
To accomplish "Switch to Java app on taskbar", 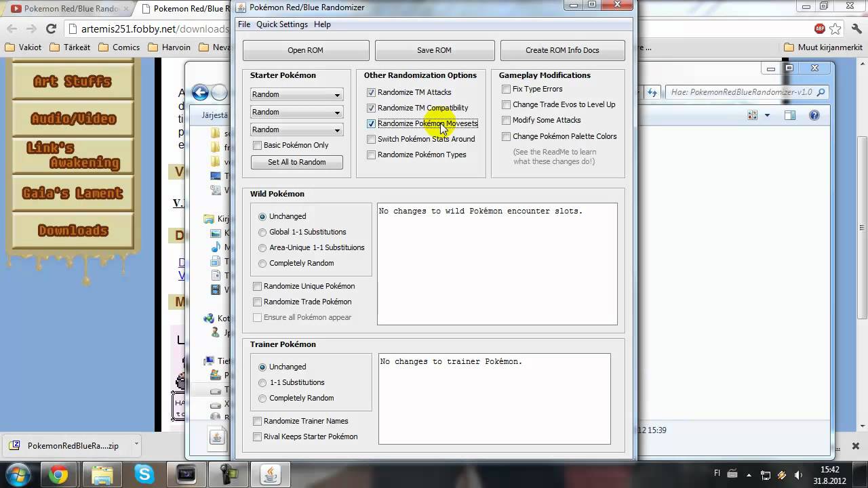I will tap(271, 474).
